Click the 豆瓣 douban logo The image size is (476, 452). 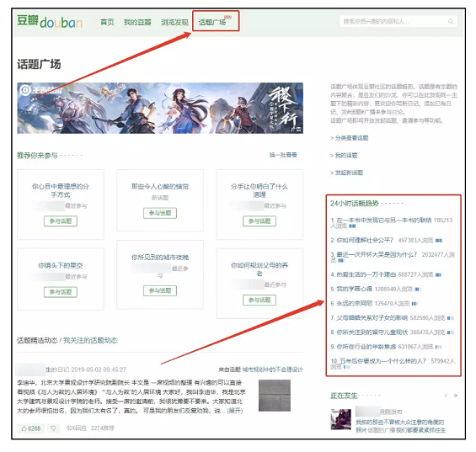click(x=50, y=22)
